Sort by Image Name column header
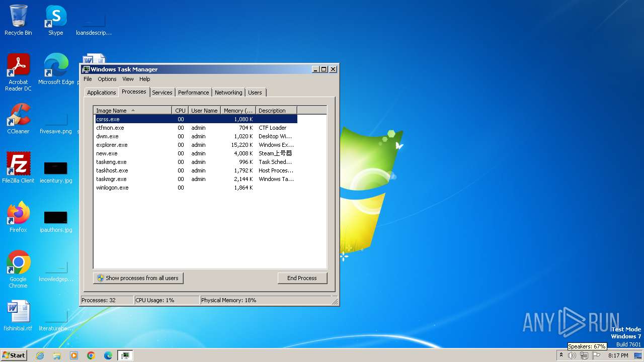The width and height of the screenshot is (644, 362). point(133,111)
